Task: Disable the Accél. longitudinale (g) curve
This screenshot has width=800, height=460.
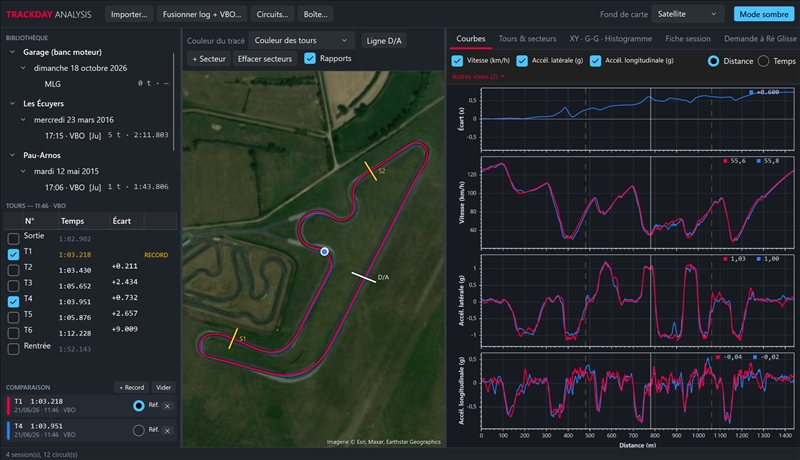Action: pyautogui.click(x=595, y=61)
